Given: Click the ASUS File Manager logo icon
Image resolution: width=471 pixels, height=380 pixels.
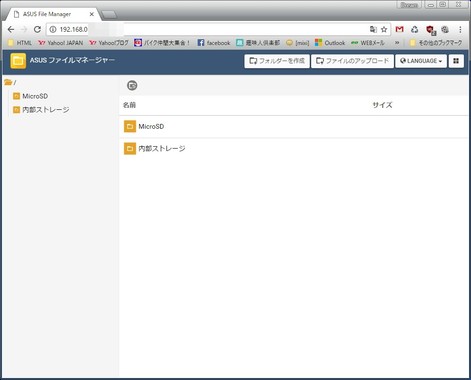Looking at the screenshot, I should point(18,61).
